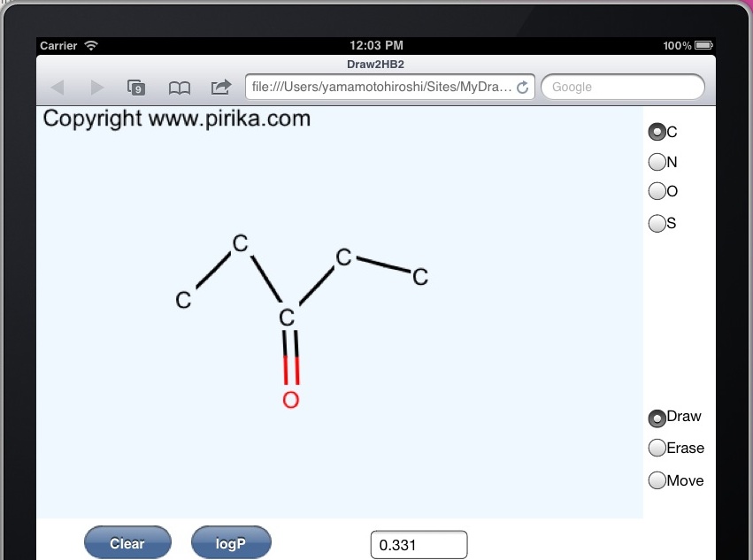Screen dimensions: 753x560
Task: Select the C atom radio button
Action: point(657,132)
